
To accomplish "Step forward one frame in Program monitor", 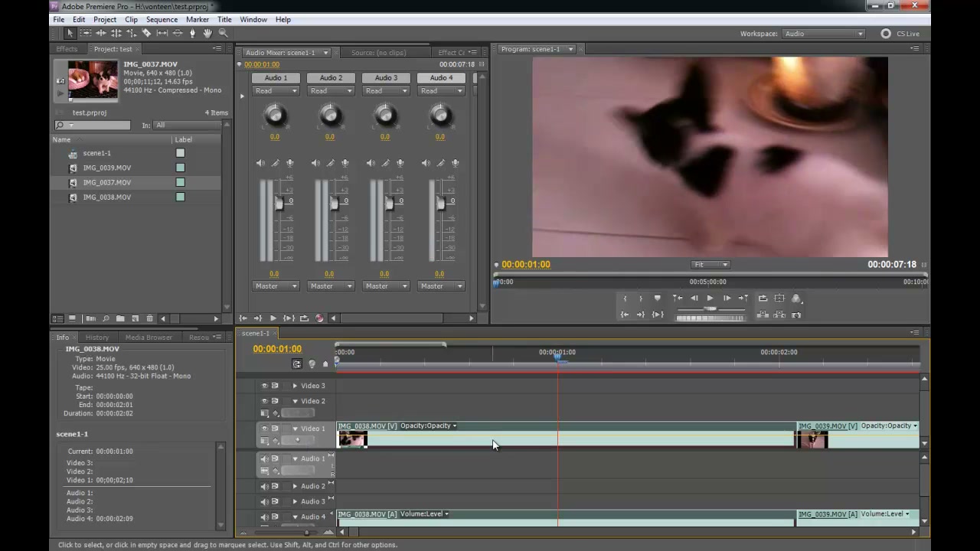I will (x=727, y=298).
